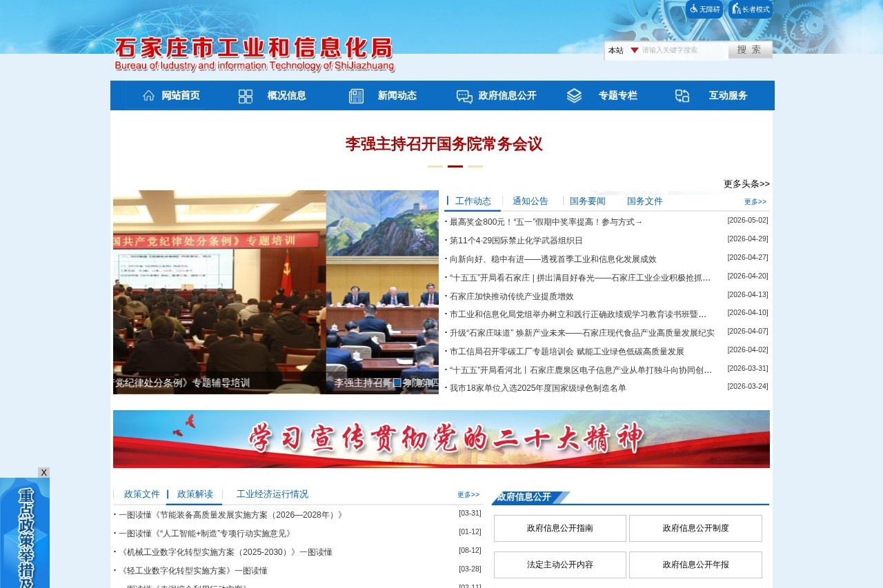Switch to 政策解读 tab
883x588 pixels.
click(x=195, y=494)
